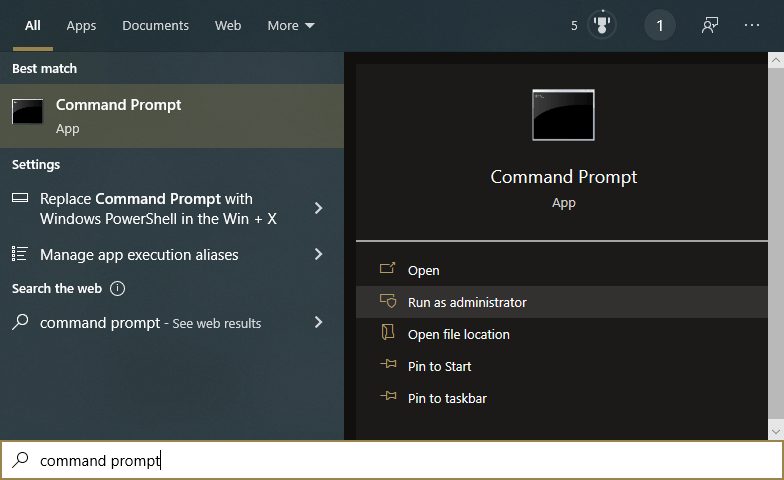The width and height of the screenshot is (784, 480).
Task: Click scrollbar up arrow in preview pane
Action: coord(776,60)
